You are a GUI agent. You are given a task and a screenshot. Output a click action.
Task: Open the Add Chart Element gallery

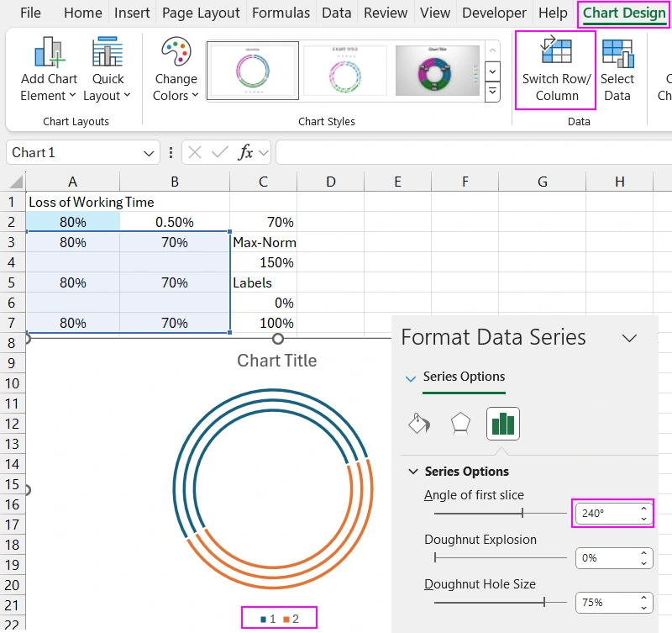click(x=48, y=67)
